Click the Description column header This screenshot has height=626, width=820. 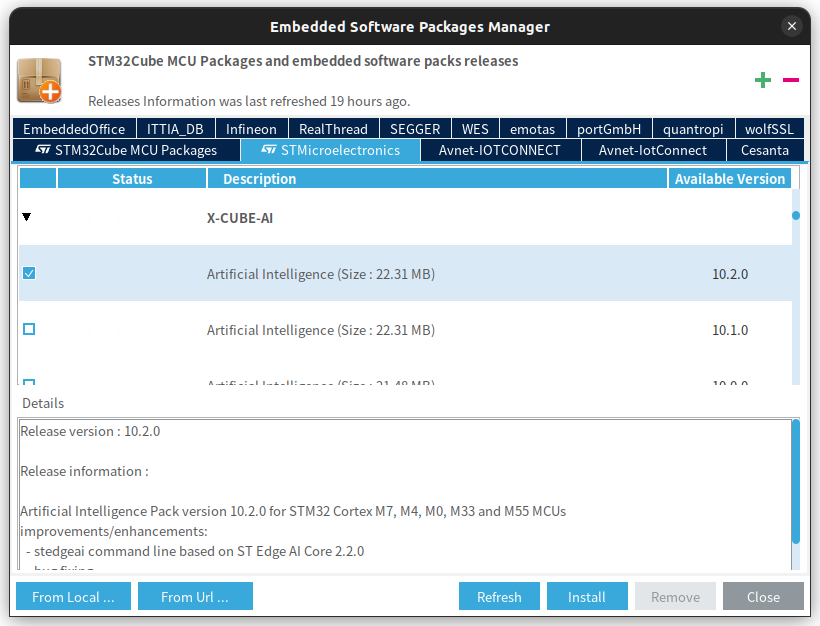pos(437,178)
